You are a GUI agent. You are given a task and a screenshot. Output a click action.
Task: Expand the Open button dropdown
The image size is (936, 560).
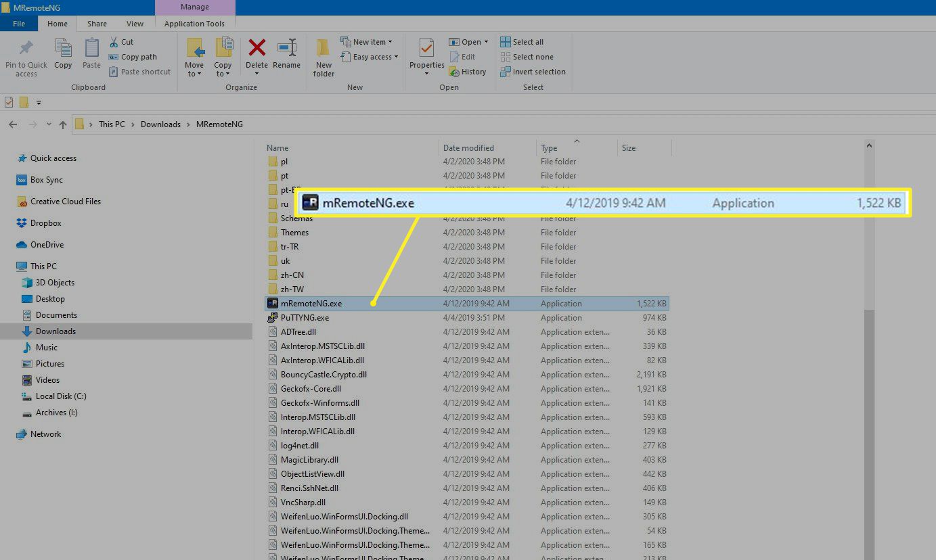click(x=486, y=42)
